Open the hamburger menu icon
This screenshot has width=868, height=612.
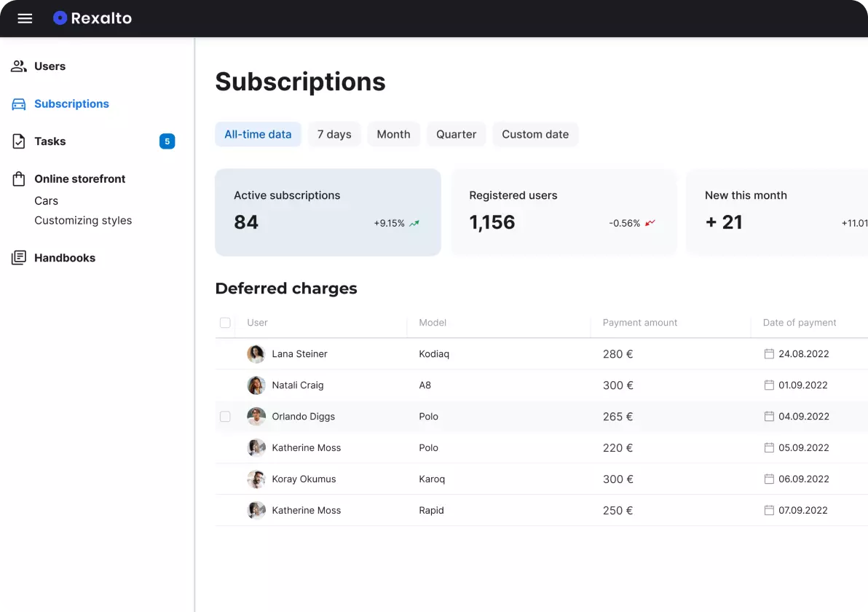click(x=25, y=18)
